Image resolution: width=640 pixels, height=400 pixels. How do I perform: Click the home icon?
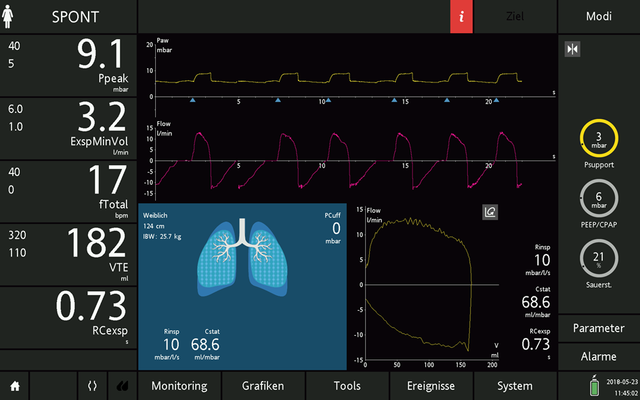15,386
